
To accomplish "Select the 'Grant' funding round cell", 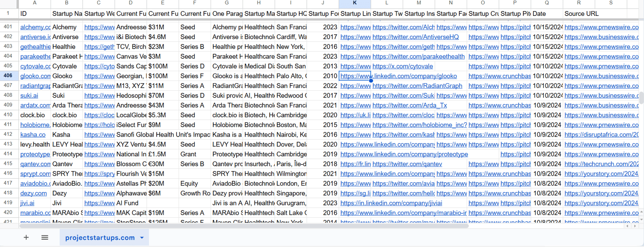I will (194, 154).
